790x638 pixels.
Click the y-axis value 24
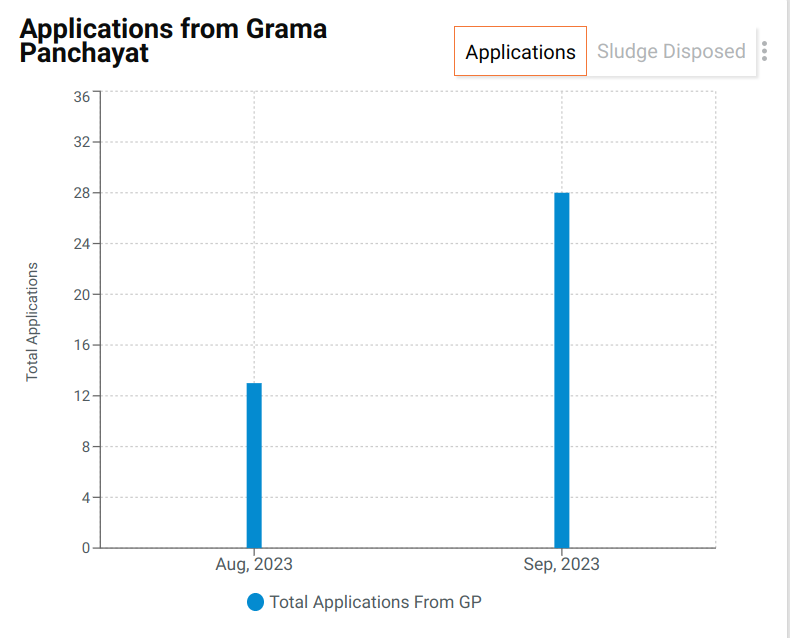click(82, 244)
